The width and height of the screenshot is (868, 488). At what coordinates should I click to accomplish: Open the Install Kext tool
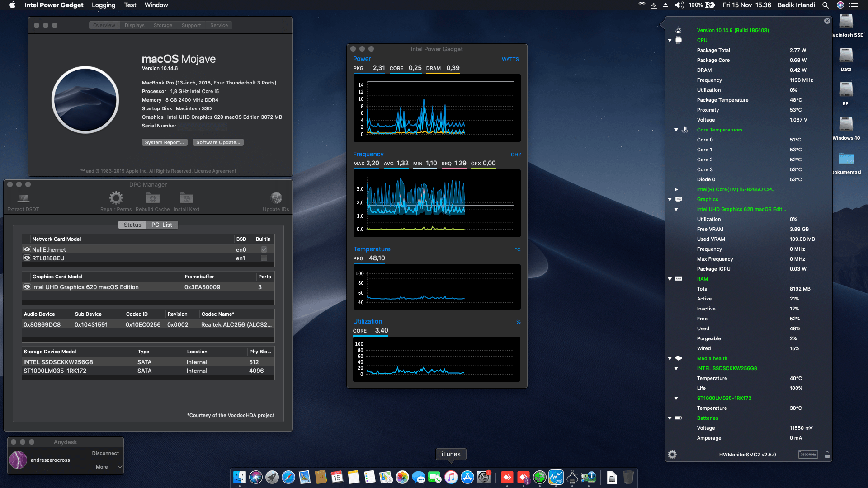click(186, 198)
